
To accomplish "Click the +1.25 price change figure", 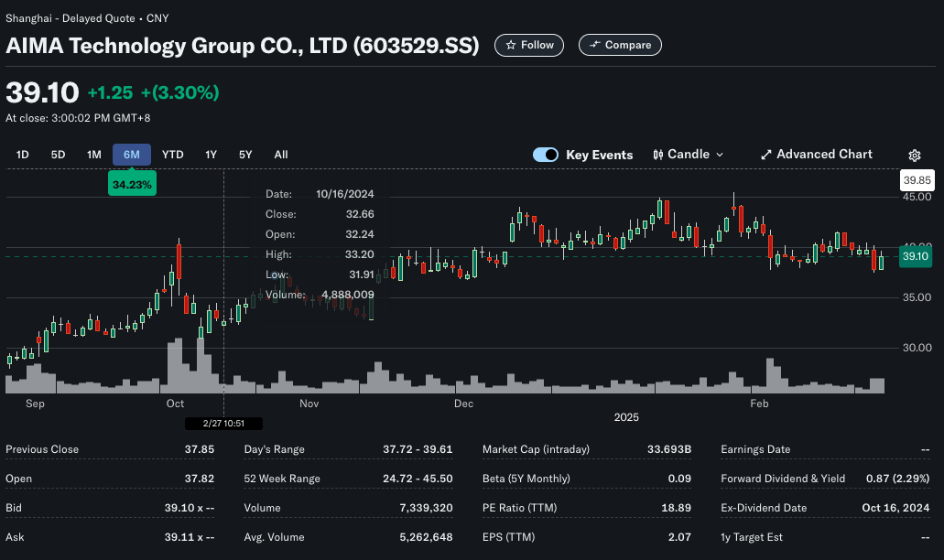I will (x=110, y=92).
